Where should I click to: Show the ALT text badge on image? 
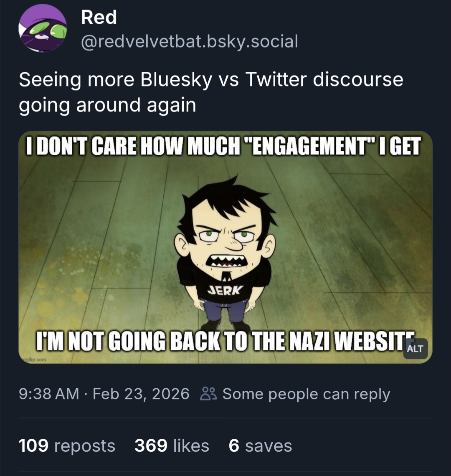coord(415,349)
